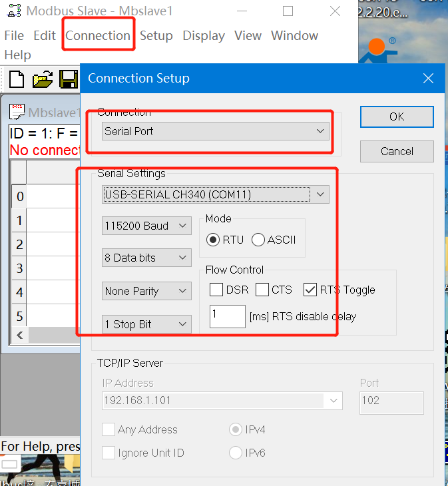Click the TCP/IP Port 102 field
448x486 pixels.
(x=391, y=403)
